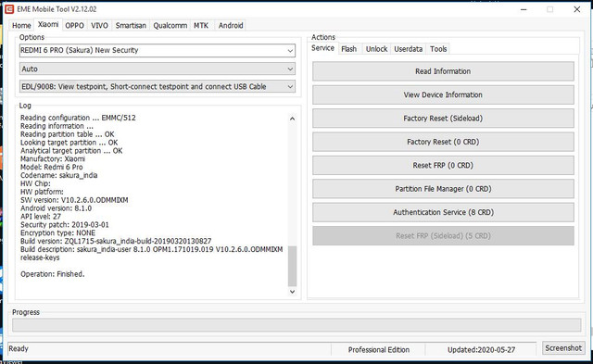The height and width of the screenshot is (364, 593).
Task: Click View Device Information button
Action: [x=443, y=94]
